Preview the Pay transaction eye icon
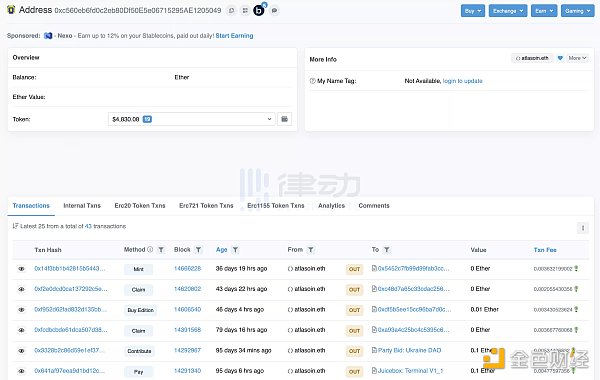600x380 pixels. pos(21,371)
